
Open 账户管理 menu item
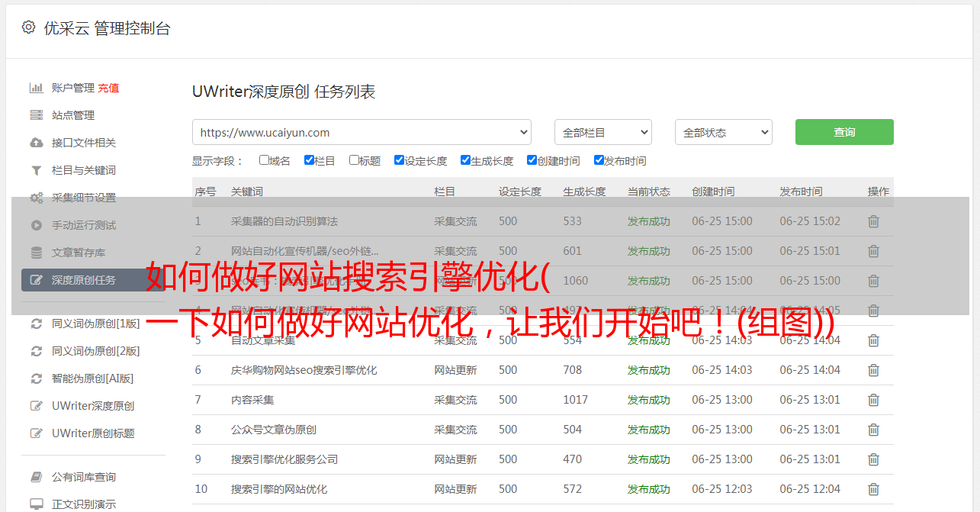(73, 88)
